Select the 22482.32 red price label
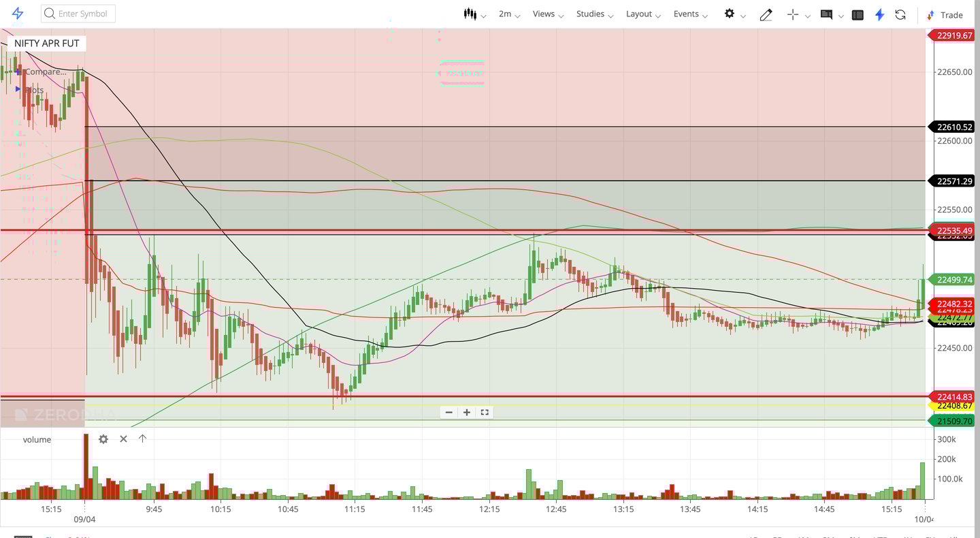The width and height of the screenshot is (980, 538). pyautogui.click(x=953, y=304)
